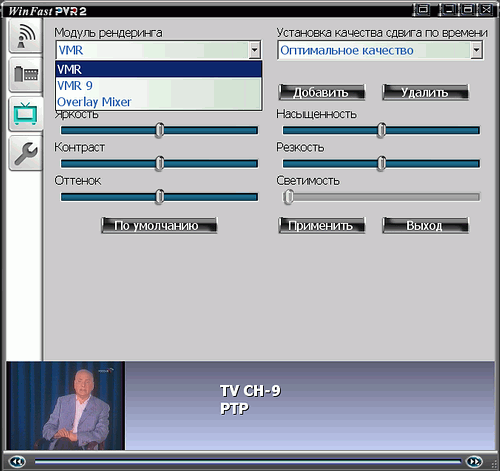This screenshot has width=500, height=471.
Task: Select the TV video settings tab icon
Action: 26,114
